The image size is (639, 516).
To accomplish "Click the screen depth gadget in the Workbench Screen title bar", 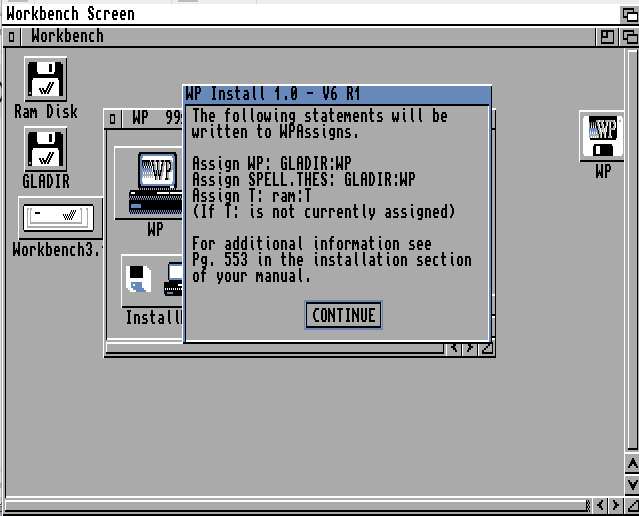I will 627,13.
